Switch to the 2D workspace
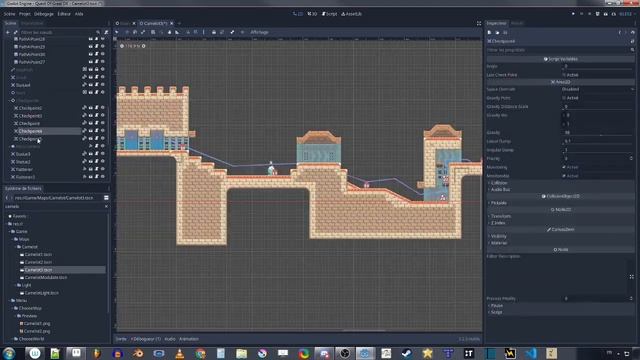Screen dimensions: 640x360 point(298,14)
